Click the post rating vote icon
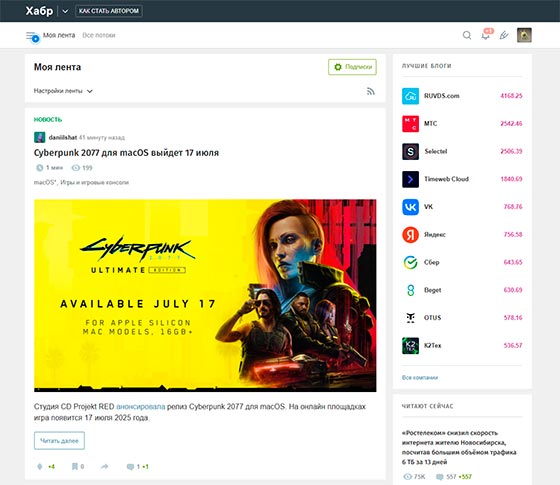Screen dimensions: 560x485 (40, 466)
